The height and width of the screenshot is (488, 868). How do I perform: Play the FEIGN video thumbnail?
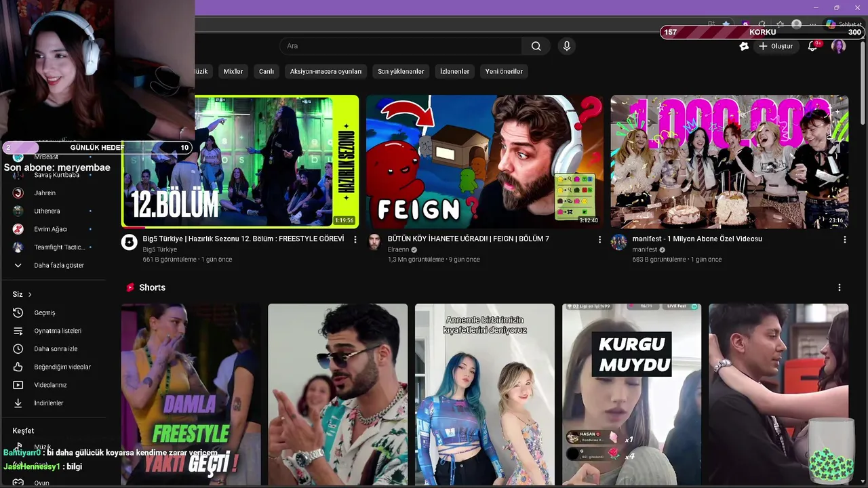485,161
